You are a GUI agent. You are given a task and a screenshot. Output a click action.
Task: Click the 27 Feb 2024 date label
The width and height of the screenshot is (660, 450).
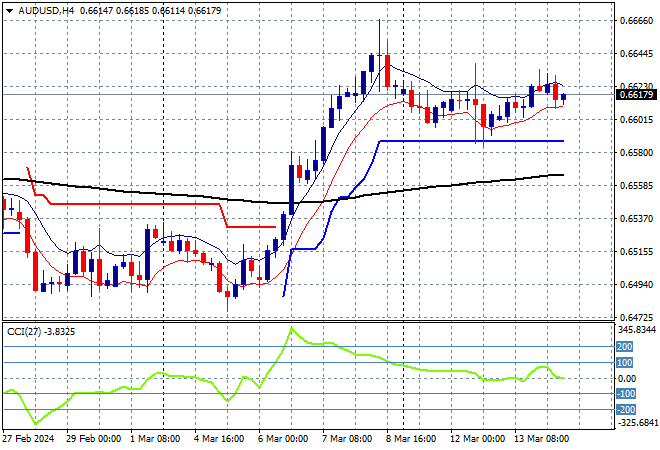pos(27,439)
